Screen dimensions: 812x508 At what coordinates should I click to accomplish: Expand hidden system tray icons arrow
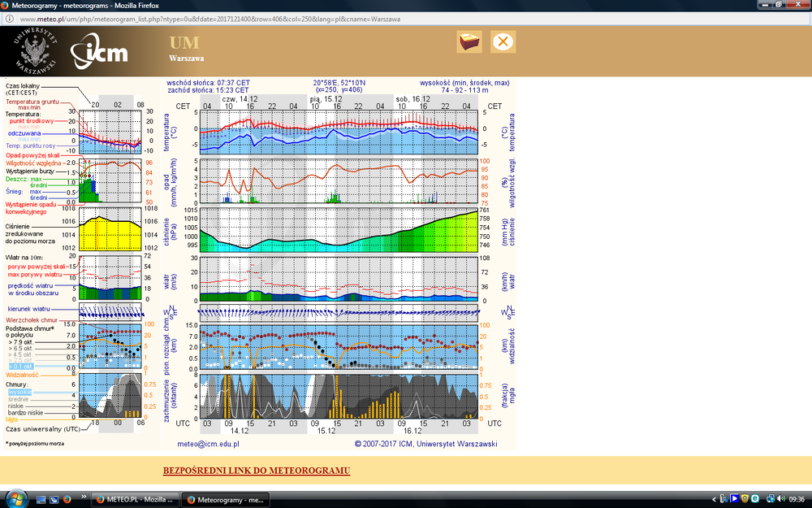pos(714,499)
